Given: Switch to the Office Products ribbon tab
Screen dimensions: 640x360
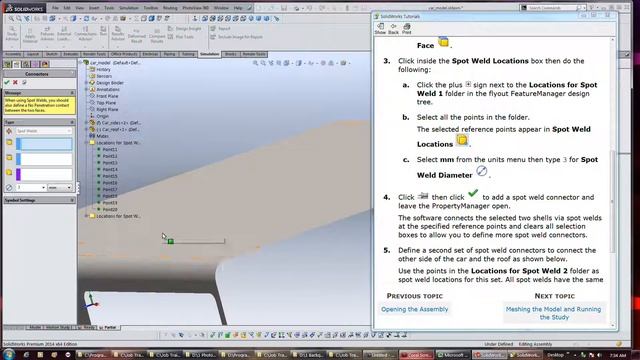Looking at the screenshot, I should 124,54.
